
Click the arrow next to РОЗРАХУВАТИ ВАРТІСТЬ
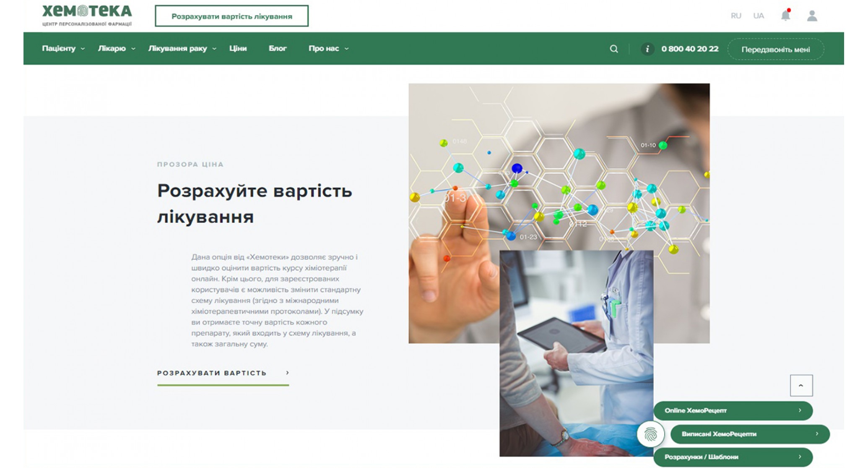tap(287, 373)
